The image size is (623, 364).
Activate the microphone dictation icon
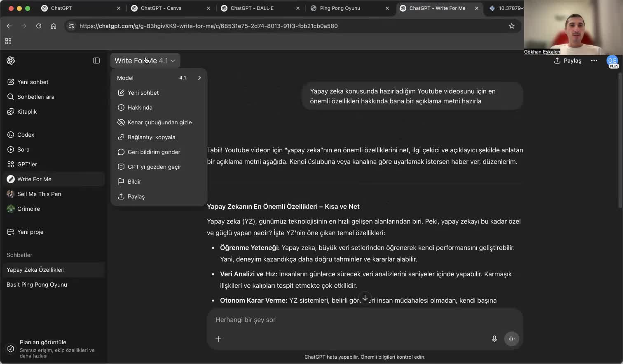(x=494, y=339)
